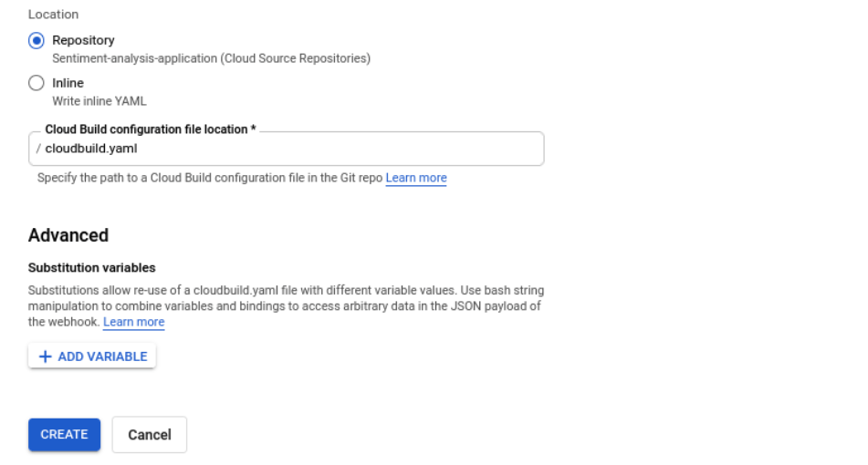The width and height of the screenshot is (868, 465).
Task: Click the 'Cloud Build configuration file location' field label
Action: [150, 129]
